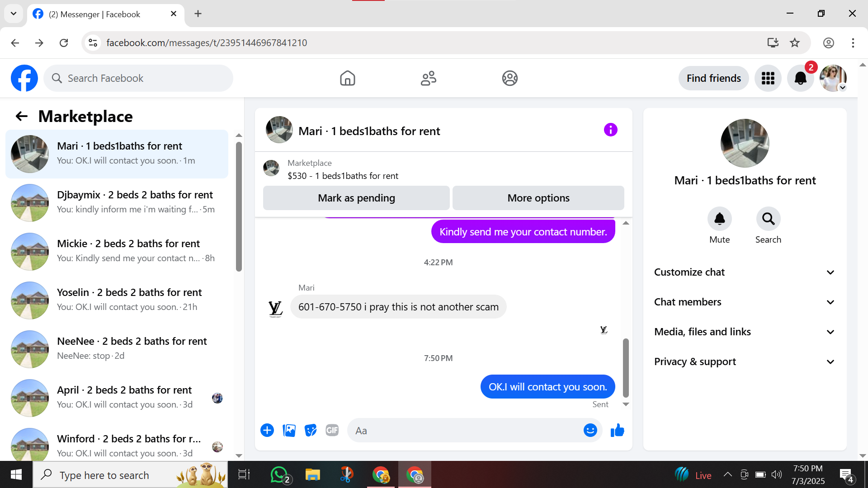This screenshot has width=868, height=488.
Task: Choose a sticker icon
Action: pos(311,431)
